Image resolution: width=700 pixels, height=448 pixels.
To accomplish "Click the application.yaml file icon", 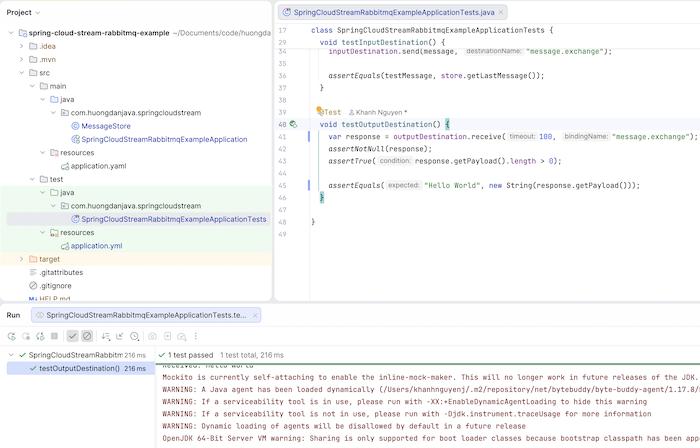I will (65, 166).
